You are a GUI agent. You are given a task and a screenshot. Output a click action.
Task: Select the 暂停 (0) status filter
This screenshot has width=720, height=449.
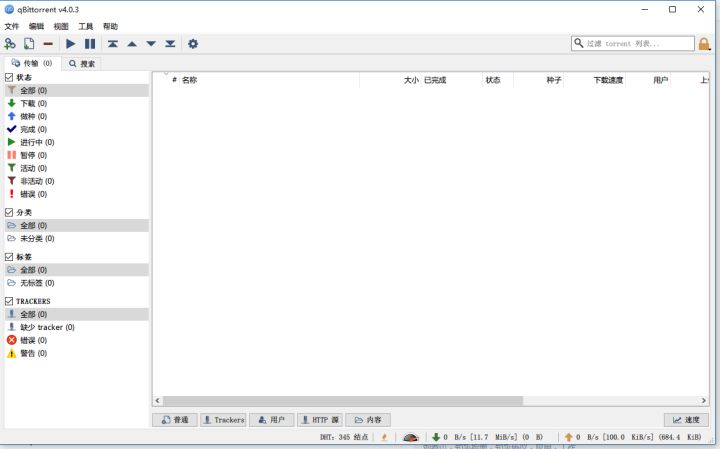(77, 155)
